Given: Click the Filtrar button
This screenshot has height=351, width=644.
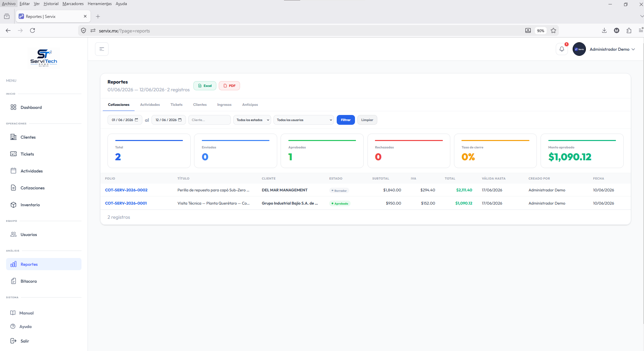Looking at the screenshot, I should coord(345,120).
